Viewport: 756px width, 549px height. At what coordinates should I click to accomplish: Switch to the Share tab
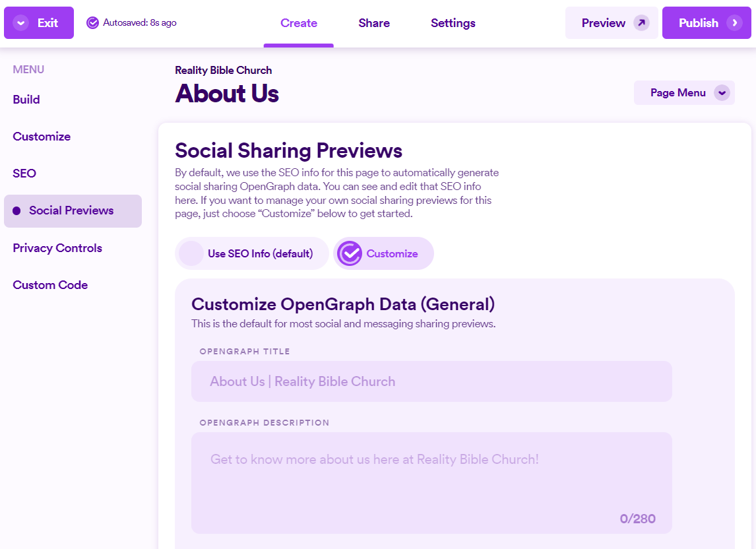click(x=373, y=22)
